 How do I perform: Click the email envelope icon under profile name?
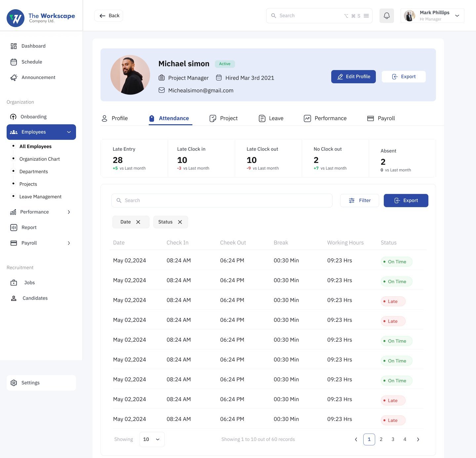[x=162, y=90]
